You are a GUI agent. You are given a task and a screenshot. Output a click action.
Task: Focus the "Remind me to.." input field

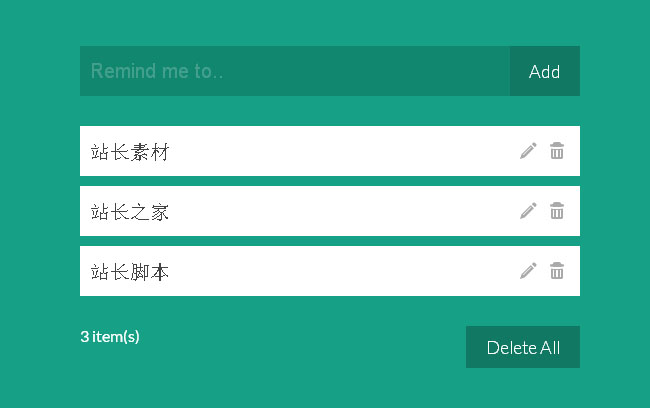(294, 71)
